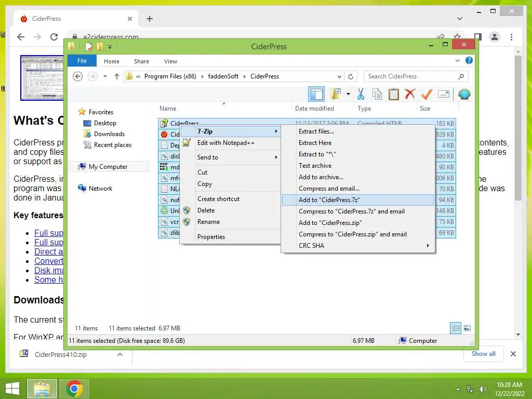Select Downloads in the navigation pane
Viewport: 532px width, 399px height.
pos(109,134)
